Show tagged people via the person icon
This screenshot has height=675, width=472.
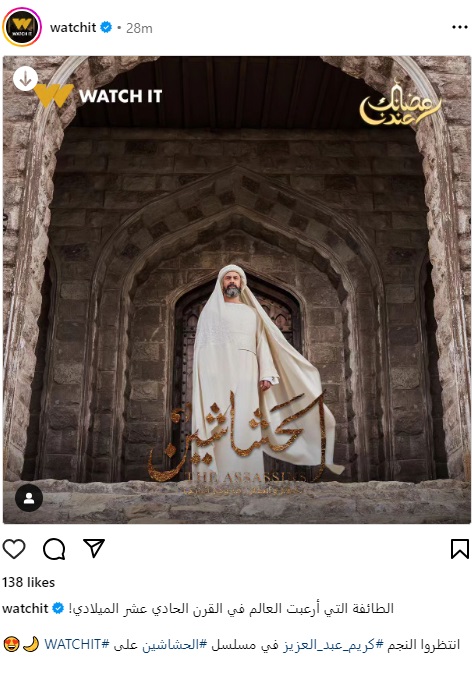tap(29, 498)
